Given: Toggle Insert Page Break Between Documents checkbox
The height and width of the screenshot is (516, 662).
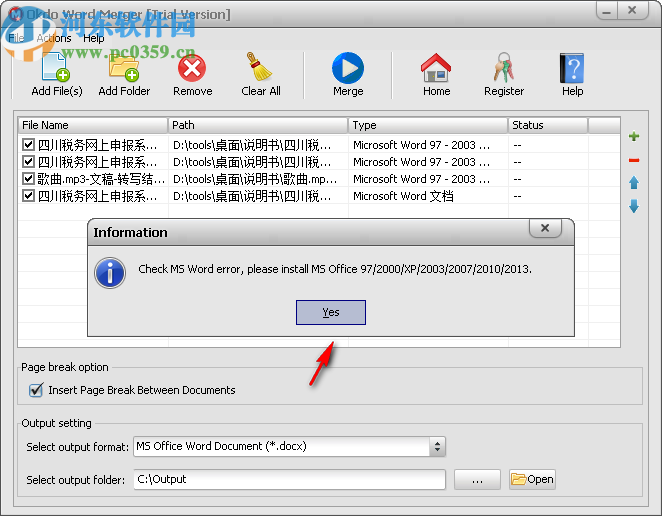Looking at the screenshot, I should (36, 390).
